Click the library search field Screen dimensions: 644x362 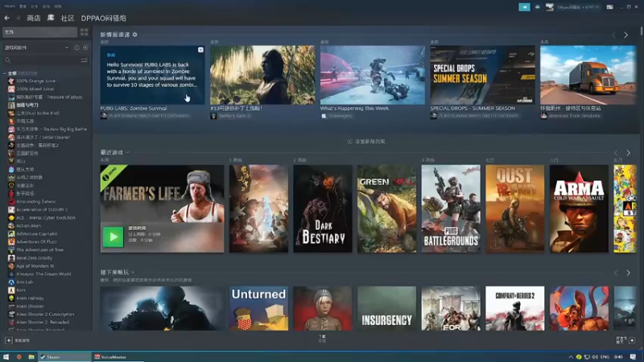click(41, 60)
